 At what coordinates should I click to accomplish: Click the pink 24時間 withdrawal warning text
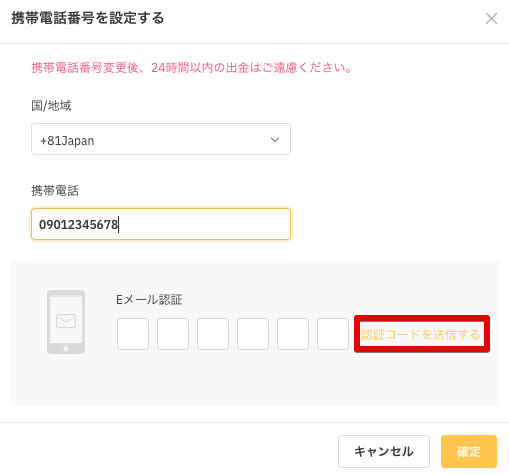[x=192, y=68]
